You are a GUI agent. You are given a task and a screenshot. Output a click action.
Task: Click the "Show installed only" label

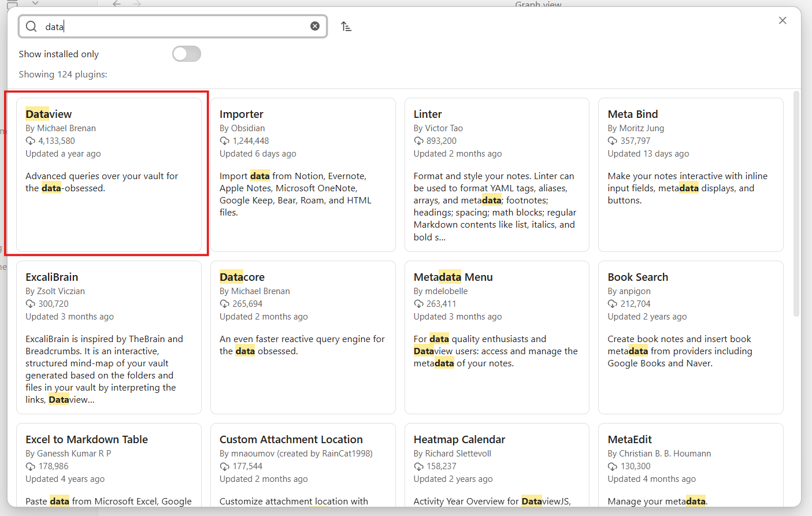(59, 54)
